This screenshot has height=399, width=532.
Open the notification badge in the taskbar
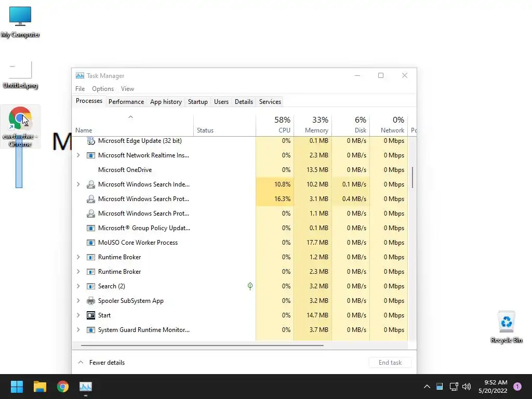(517, 387)
